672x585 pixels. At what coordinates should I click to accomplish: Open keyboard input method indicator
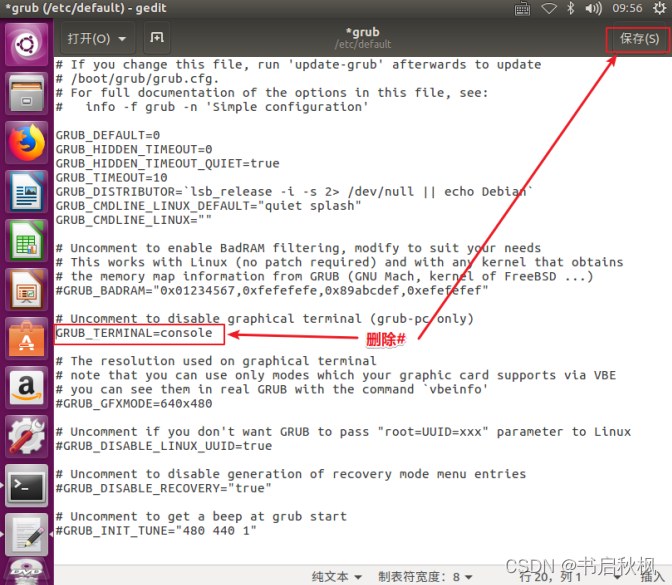pyautogui.click(x=522, y=9)
